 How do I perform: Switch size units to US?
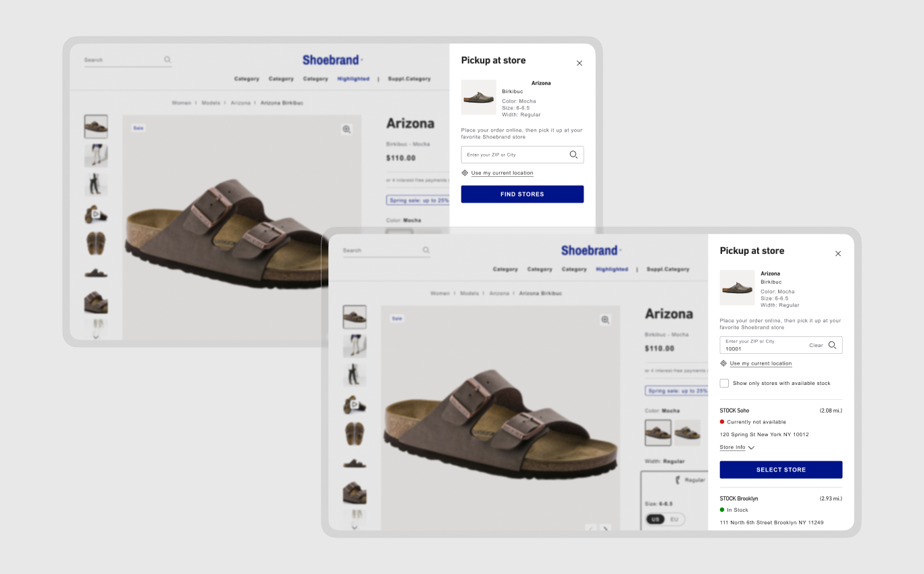pyautogui.click(x=654, y=519)
